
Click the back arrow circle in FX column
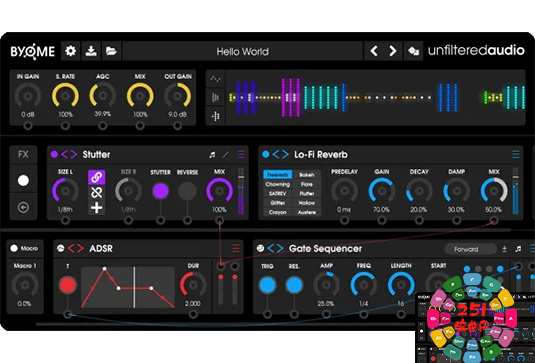(x=23, y=207)
